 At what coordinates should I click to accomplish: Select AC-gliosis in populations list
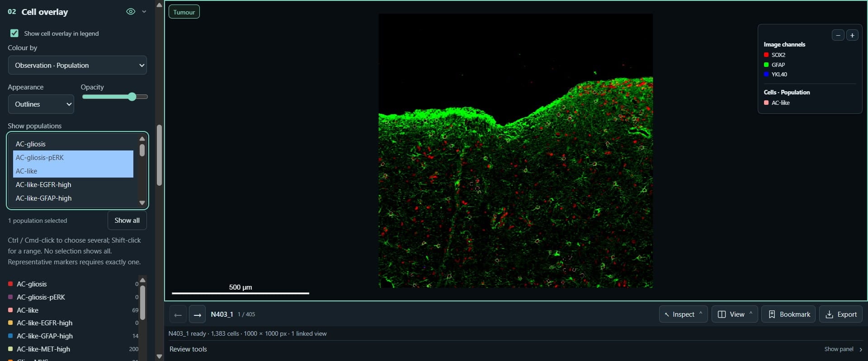73,144
